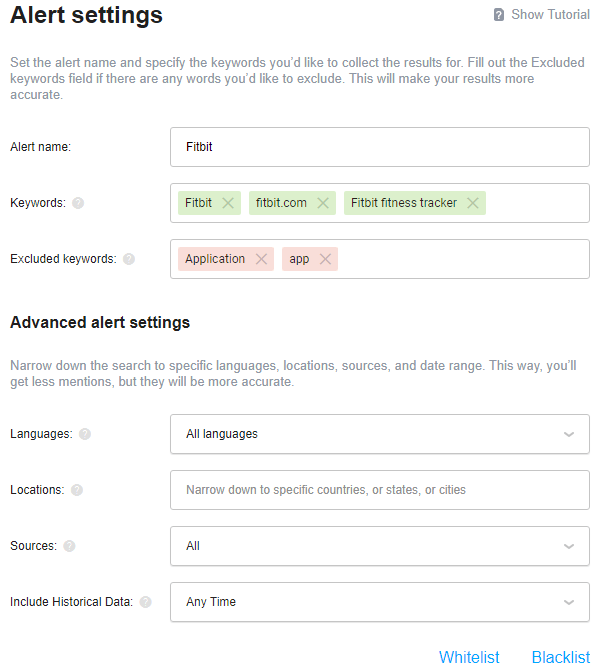The height and width of the screenshot is (670, 600).
Task: Click the Locations help icon
Action: 77,490
